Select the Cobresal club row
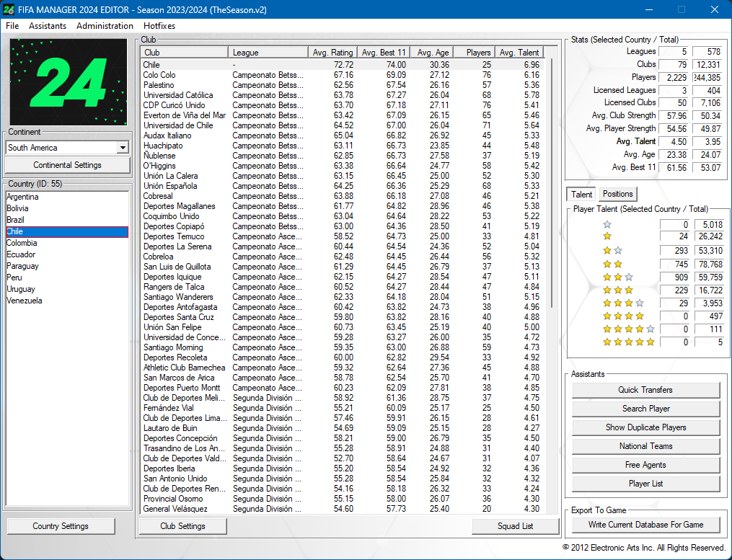Screen dimensions: 732x560 coord(342,196)
